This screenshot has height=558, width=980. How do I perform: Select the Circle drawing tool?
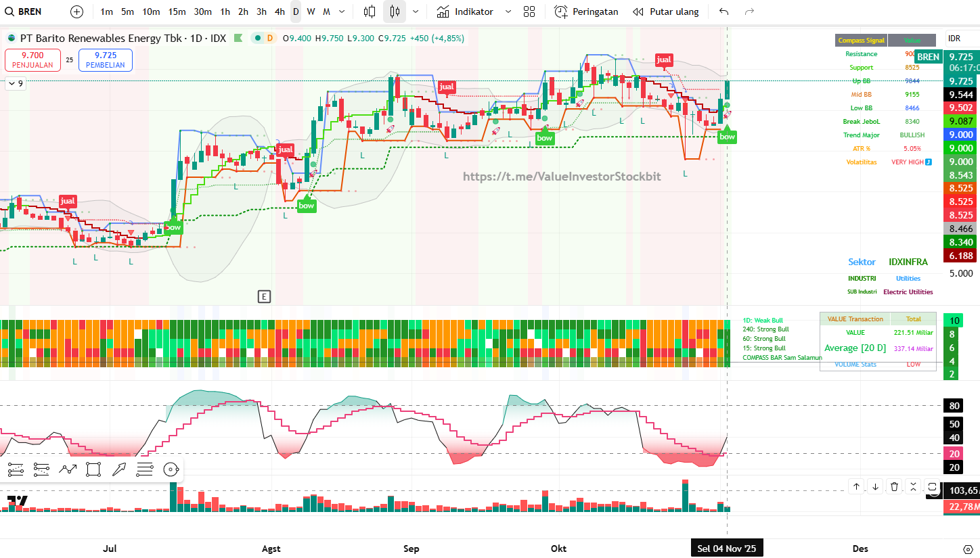[x=171, y=469]
